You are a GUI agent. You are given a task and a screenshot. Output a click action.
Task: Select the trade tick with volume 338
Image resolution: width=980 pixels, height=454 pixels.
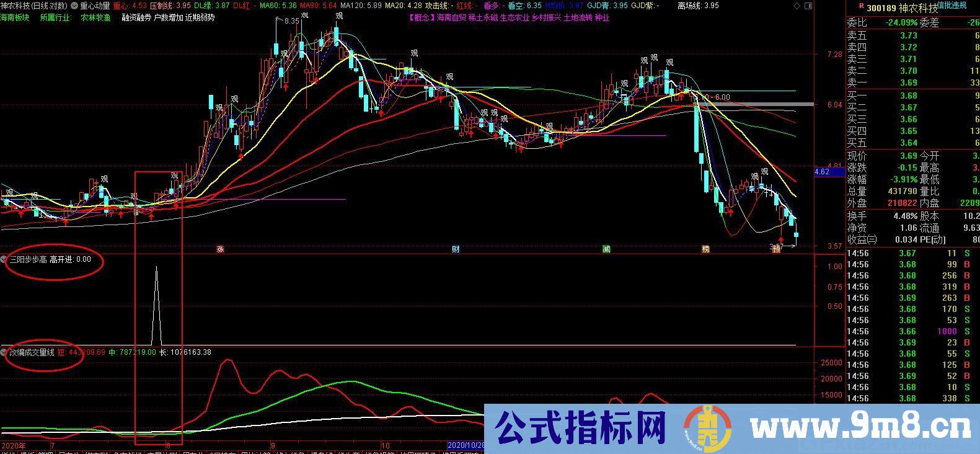tap(913, 398)
